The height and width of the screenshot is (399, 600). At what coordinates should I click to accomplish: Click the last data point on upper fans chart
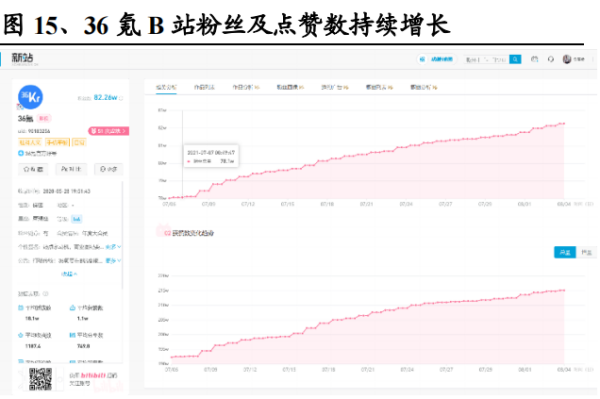click(x=564, y=124)
